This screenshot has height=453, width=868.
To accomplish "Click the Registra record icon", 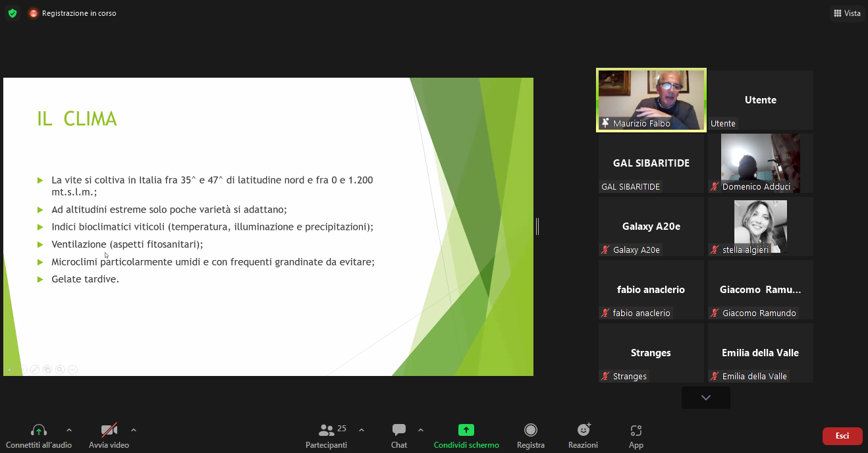I will tap(531, 430).
